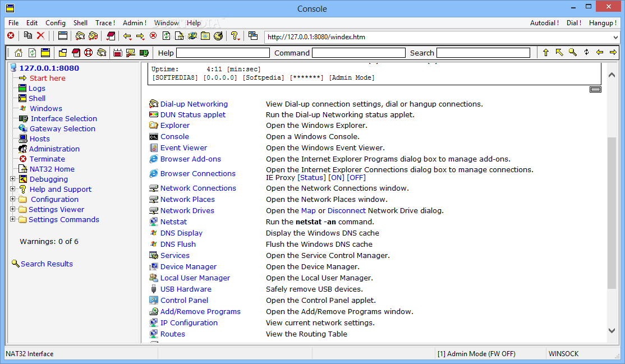Expand the Settings Viewer tree node
The image size is (625, 364).
13,209
